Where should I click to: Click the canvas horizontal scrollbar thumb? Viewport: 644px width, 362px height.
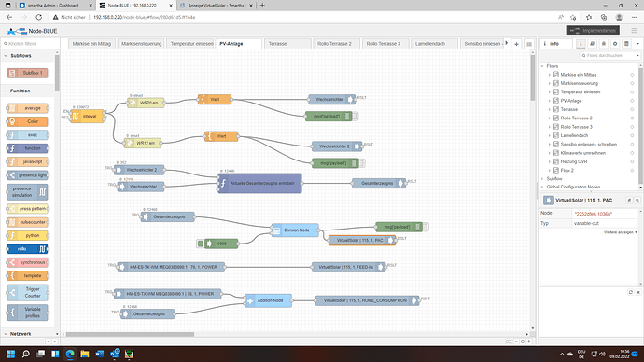coord(130,334)
